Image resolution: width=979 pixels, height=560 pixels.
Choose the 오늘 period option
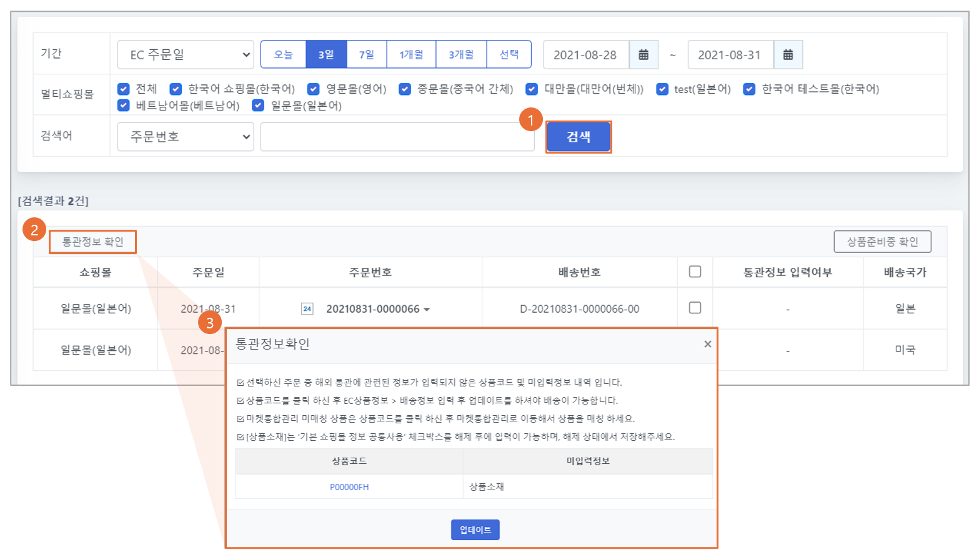[x=283, y=55]
